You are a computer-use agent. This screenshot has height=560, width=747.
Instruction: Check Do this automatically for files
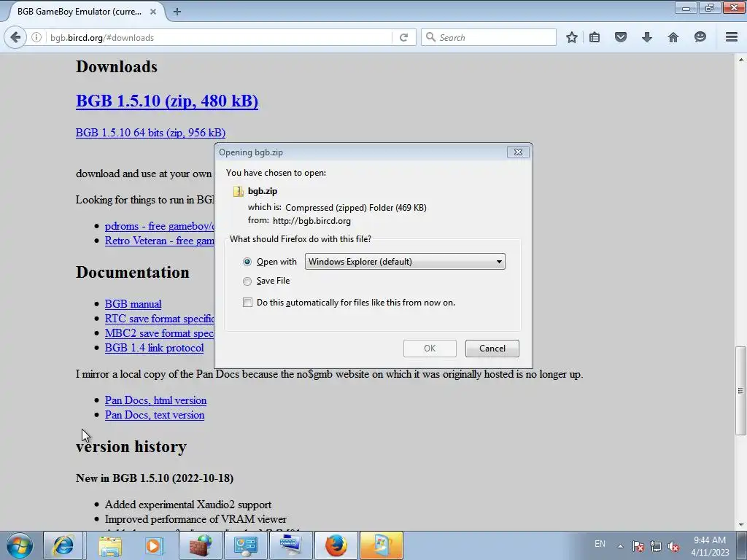point(248,303)
